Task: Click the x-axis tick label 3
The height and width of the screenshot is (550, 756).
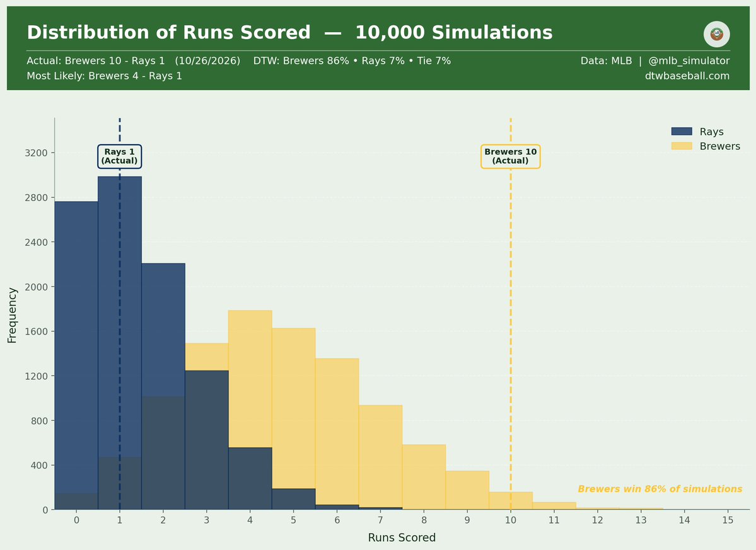Action: (206, 520)
